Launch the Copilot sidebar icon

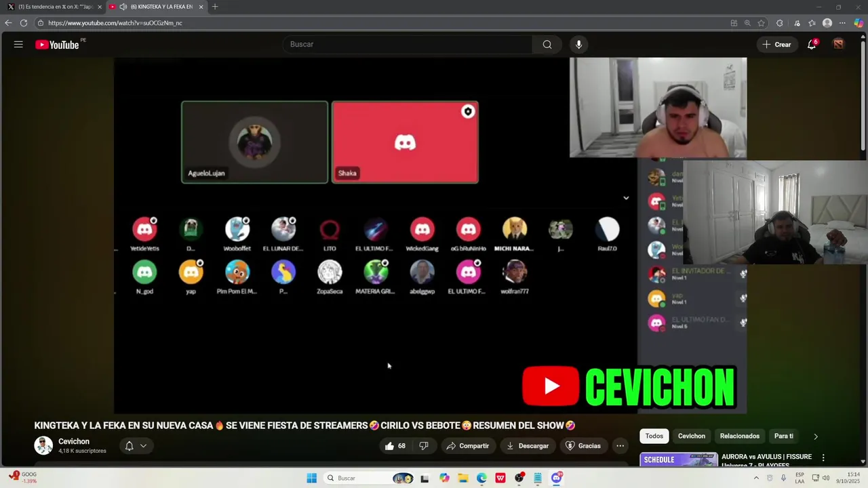coord(859,23)
